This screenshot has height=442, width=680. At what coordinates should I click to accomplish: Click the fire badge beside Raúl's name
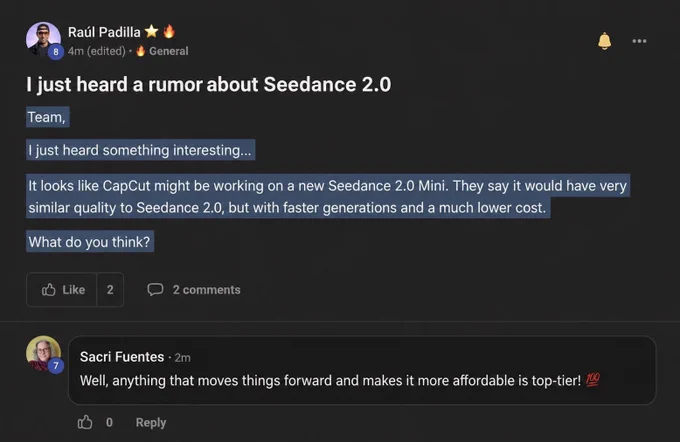pyautogui.click(x=169, y=32)
